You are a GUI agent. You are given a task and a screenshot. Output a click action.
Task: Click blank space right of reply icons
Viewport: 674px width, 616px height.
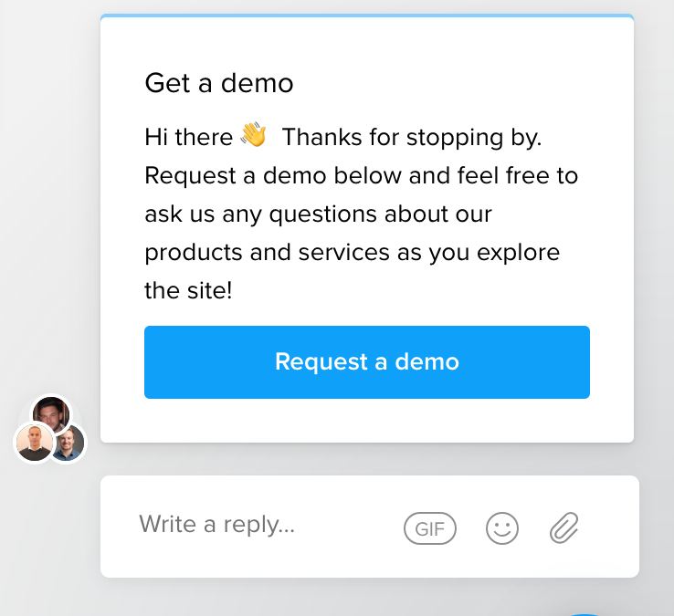click(x=610, y=527)
